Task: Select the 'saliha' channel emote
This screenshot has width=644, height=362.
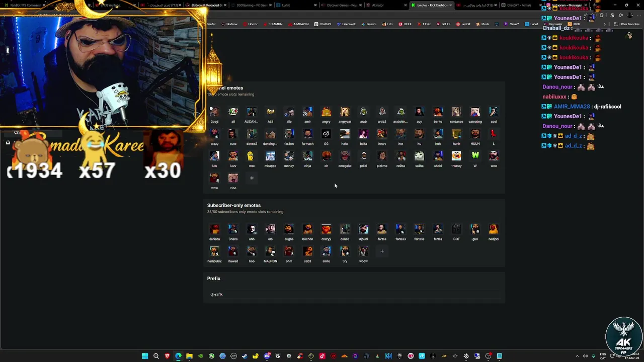Action: click(419, 156)
